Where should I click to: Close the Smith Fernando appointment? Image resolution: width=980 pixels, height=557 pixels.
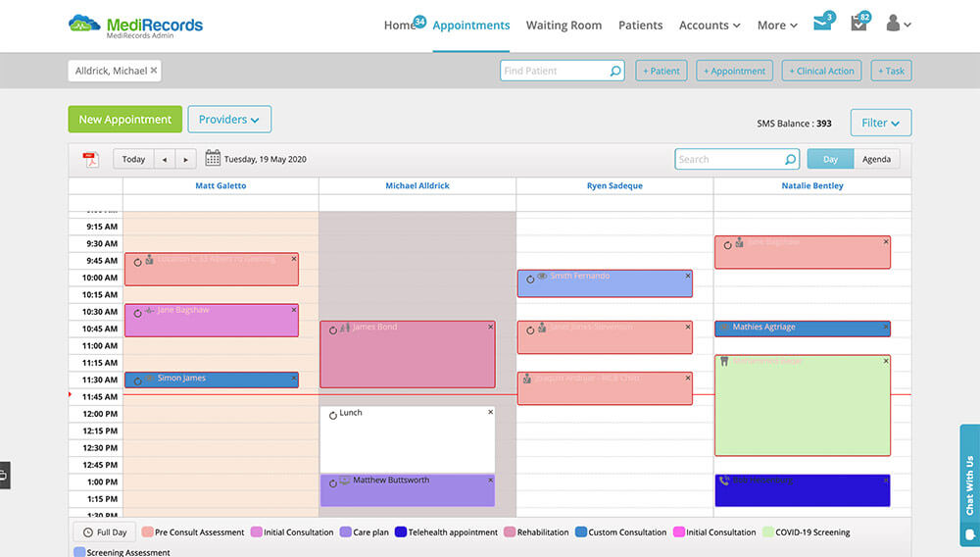(x=688, y=276)
